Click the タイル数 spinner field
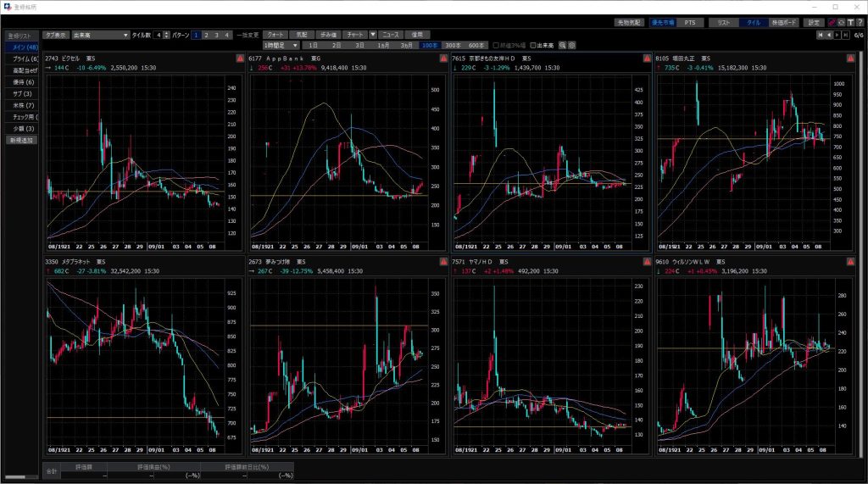 click(x=158, y=35)
